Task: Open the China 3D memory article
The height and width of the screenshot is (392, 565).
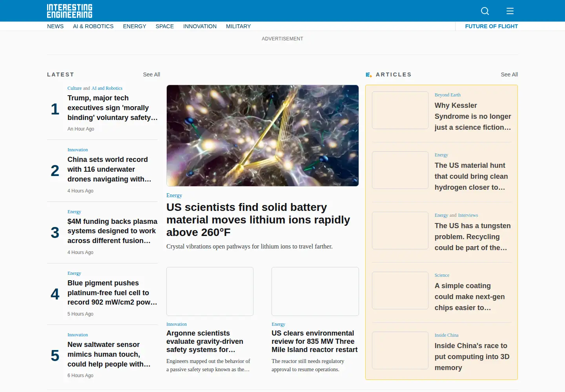Action: pyautogui.click(x=472, y=357)
